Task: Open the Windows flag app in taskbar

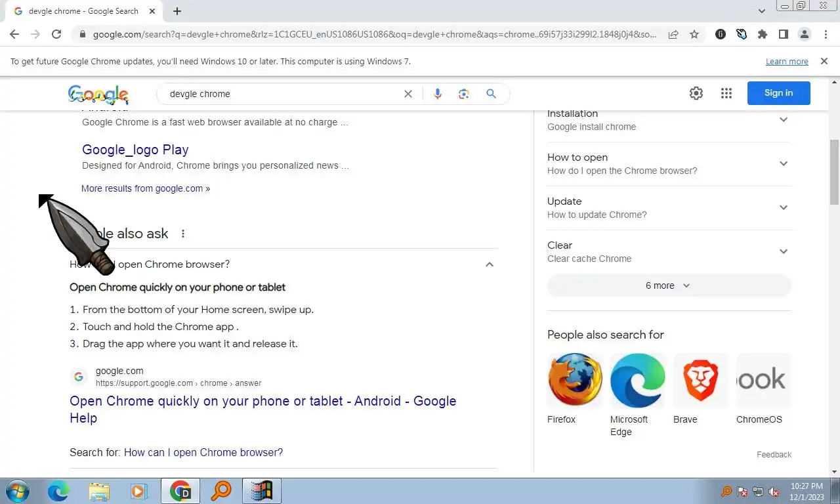Action: click(x=262, y=491)
